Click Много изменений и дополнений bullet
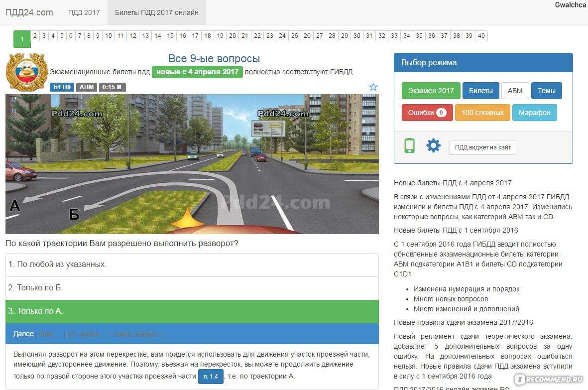 [x=466, y=309]
